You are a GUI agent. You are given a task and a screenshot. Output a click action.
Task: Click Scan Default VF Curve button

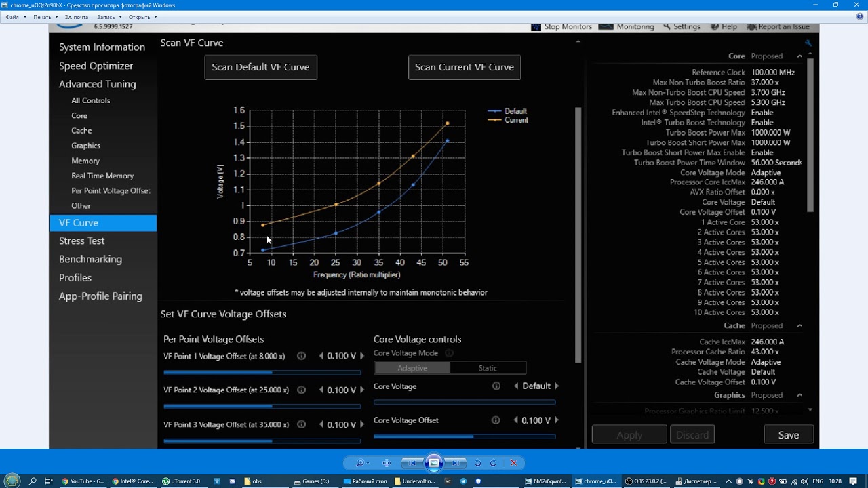pyautogui.click(x=260, y=67)
